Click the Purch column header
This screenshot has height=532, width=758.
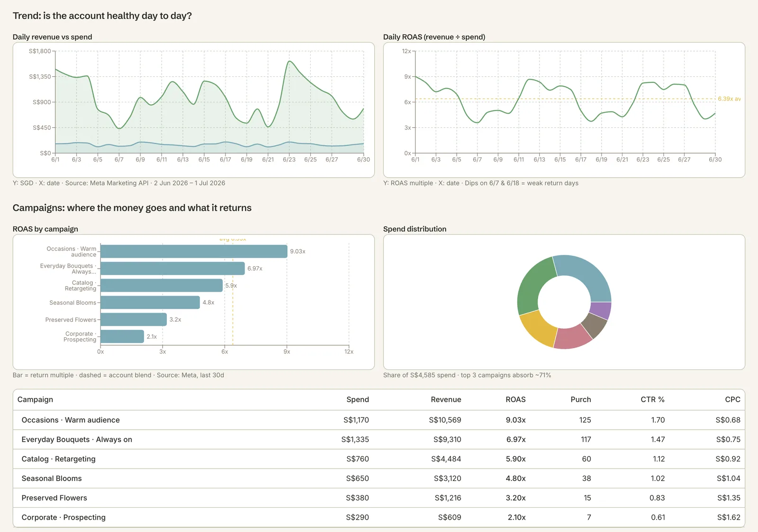(x=581, y=399)
